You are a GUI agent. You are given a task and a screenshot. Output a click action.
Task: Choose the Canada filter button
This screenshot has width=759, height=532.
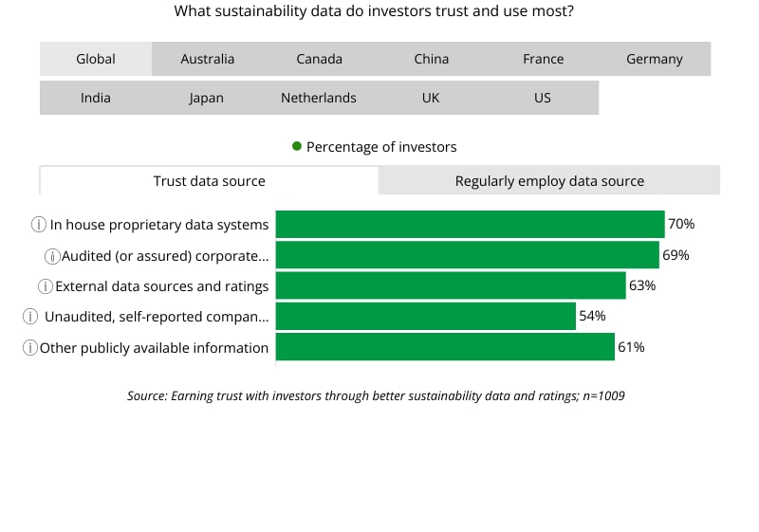point(319,59)
